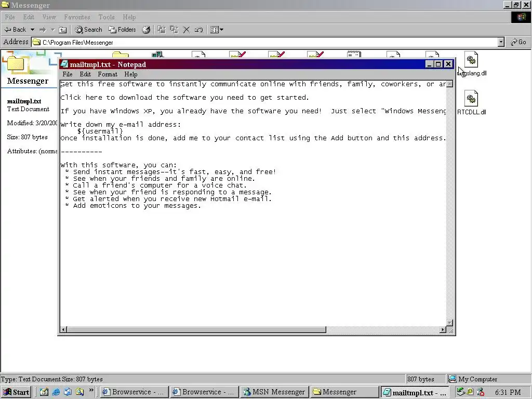Click the Notepad title bar icon

coord(64,64)
